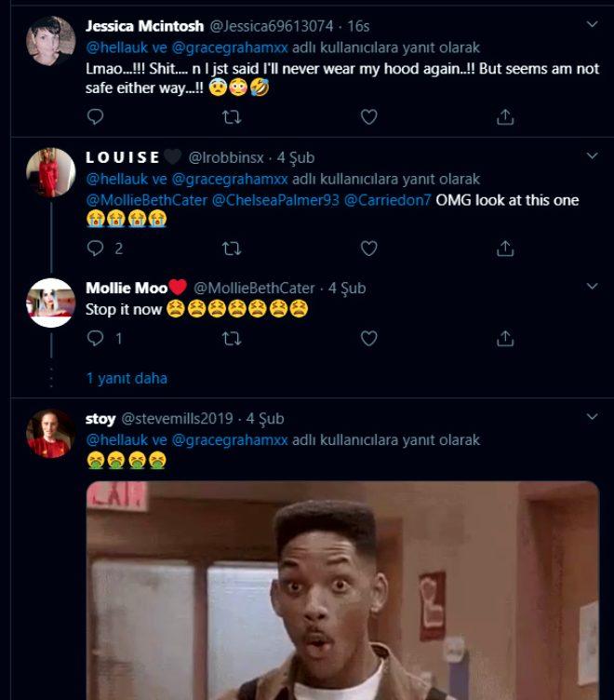Retweet LOUISE's OMG look tweet
Viewport: 614px width, 700px height.
(232, 249)
